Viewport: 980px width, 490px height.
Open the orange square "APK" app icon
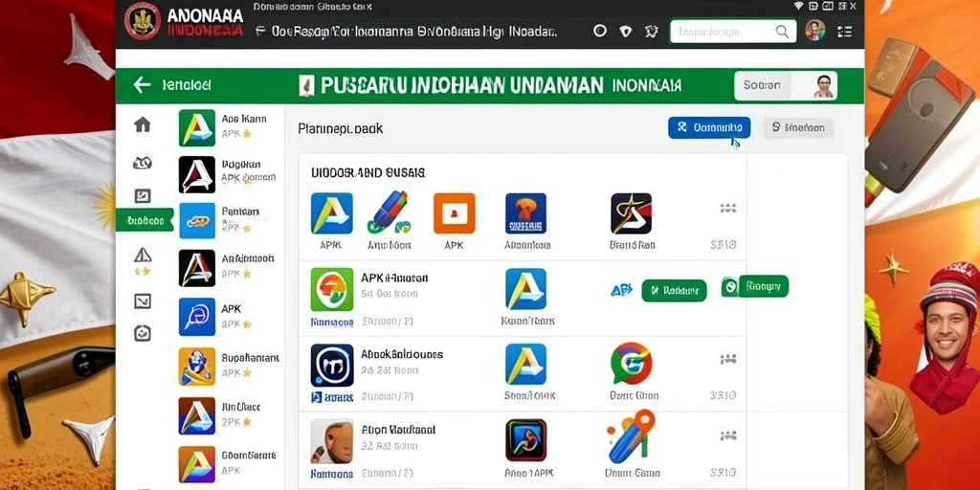point(455,213)
